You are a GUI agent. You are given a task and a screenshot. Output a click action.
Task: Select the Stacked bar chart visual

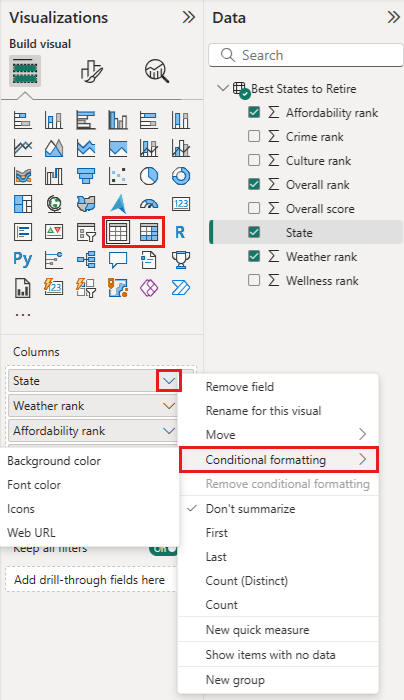[23, 120]
